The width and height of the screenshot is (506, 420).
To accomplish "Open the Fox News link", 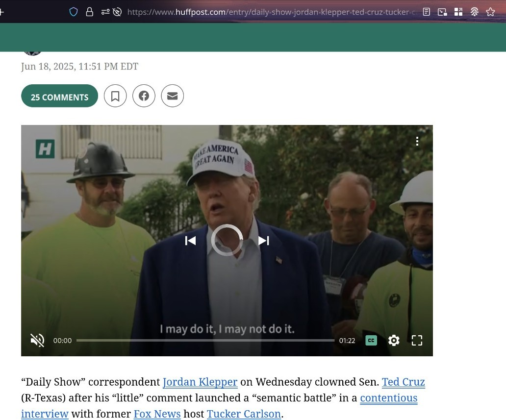I will point(157,414).
